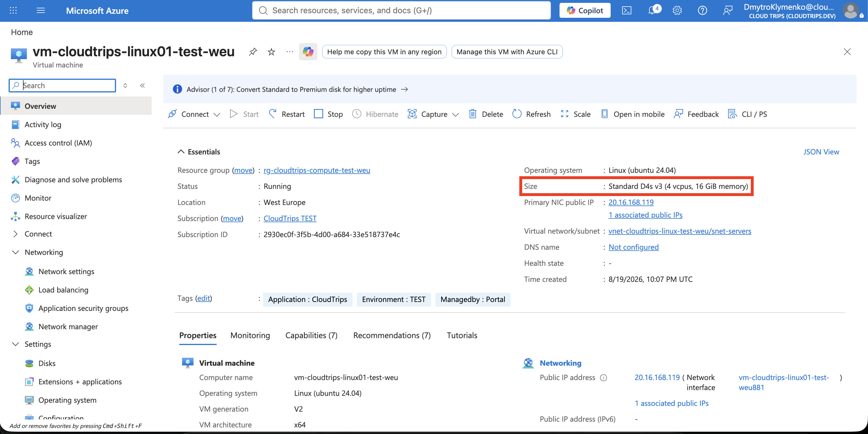The height and width of the screenshot is (434, 868).
Task: Edit tags via the edit link
Action: pos(204,298)
